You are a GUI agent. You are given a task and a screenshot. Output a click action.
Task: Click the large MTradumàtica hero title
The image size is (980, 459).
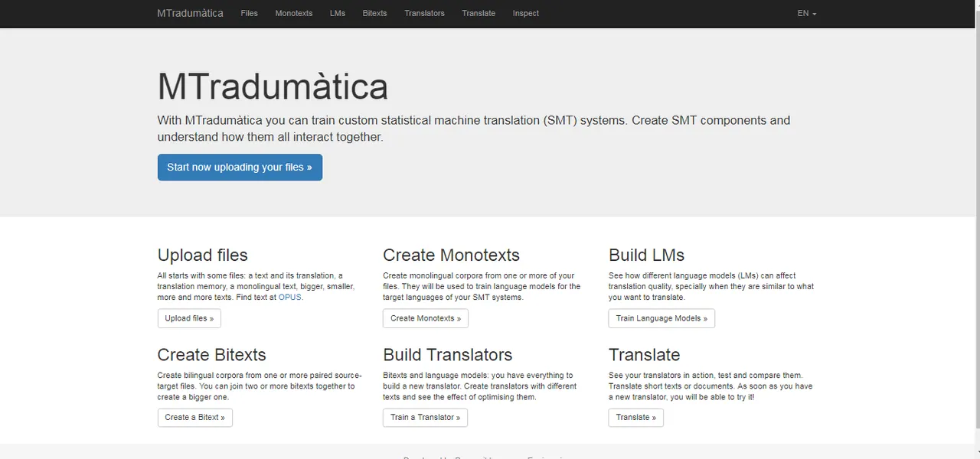(273, 86)
